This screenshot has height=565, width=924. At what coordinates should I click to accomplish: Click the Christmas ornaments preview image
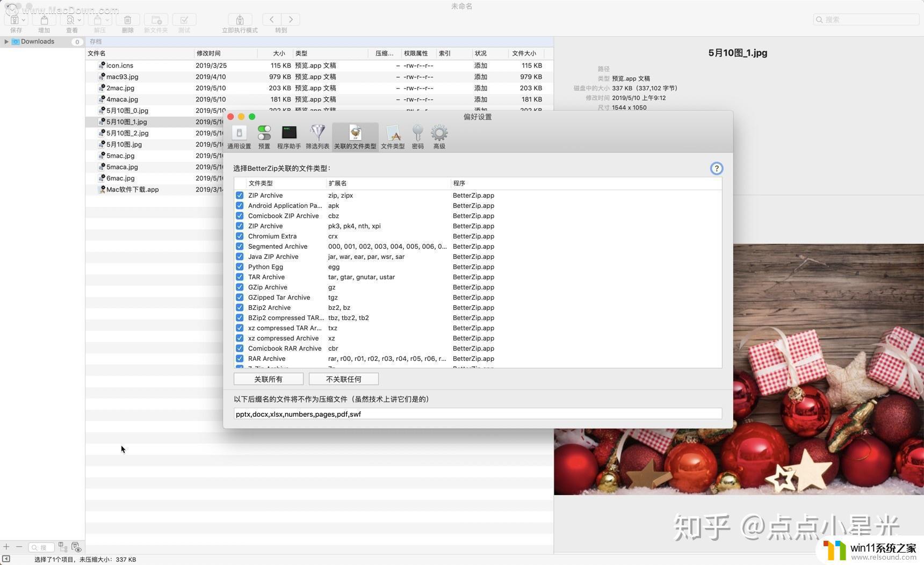point(739,370)
